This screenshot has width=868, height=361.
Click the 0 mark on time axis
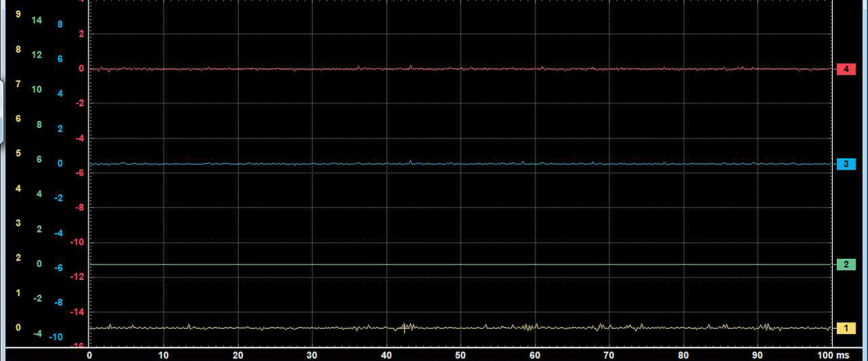89,355
